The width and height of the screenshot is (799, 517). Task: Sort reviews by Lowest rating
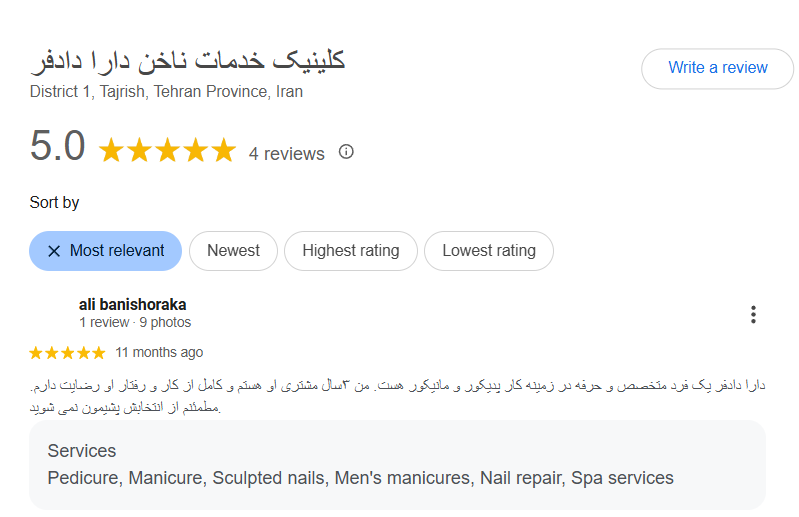(x=489, y=251)
